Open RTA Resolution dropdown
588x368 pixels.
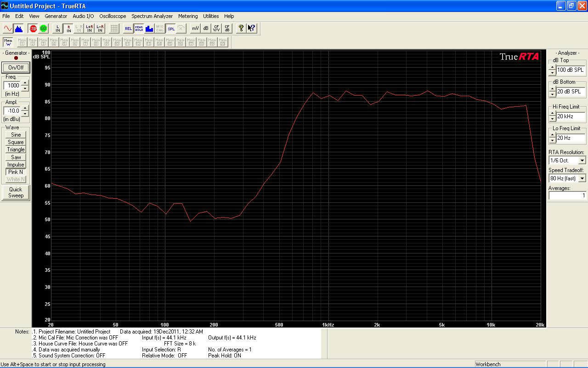point(582,161)
